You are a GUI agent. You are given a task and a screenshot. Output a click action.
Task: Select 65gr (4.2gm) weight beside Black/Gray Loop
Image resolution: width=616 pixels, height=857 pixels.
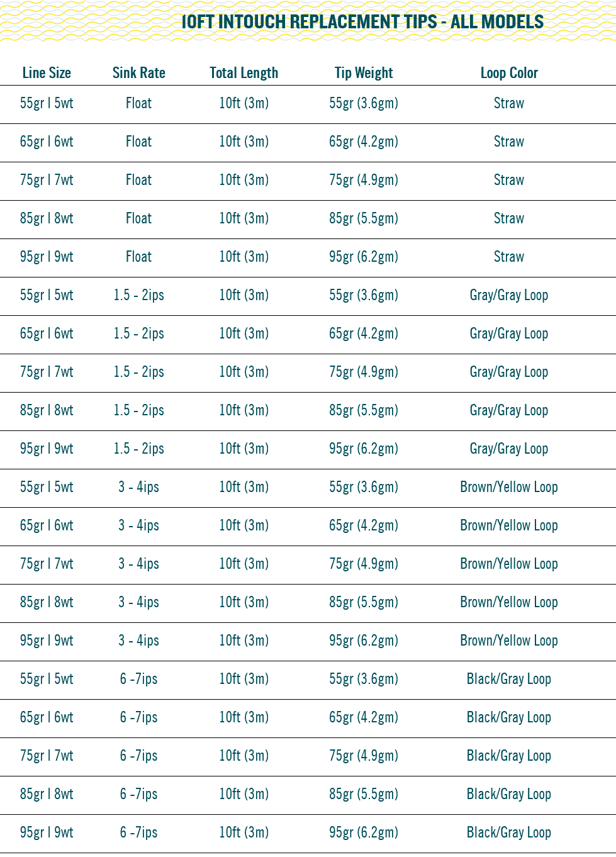click(364, 717)
